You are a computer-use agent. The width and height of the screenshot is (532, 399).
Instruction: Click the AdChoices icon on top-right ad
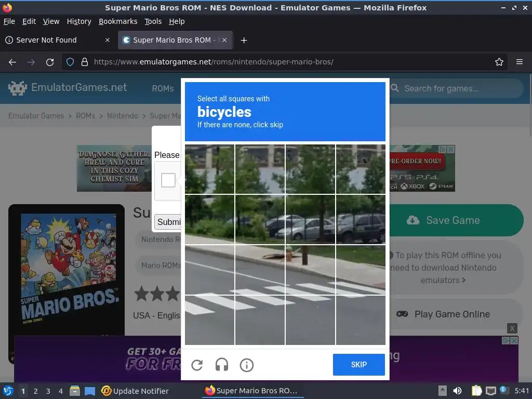[443, 149]
